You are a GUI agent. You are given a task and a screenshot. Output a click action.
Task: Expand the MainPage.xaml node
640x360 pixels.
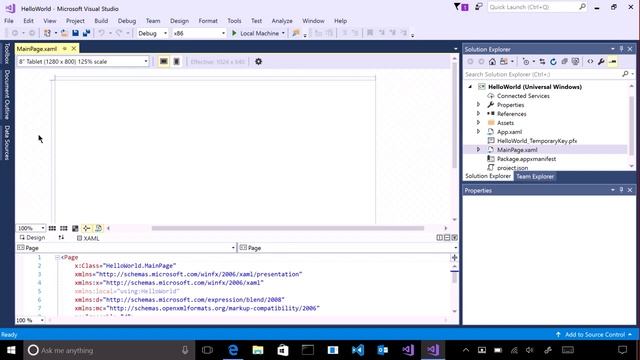478,149
